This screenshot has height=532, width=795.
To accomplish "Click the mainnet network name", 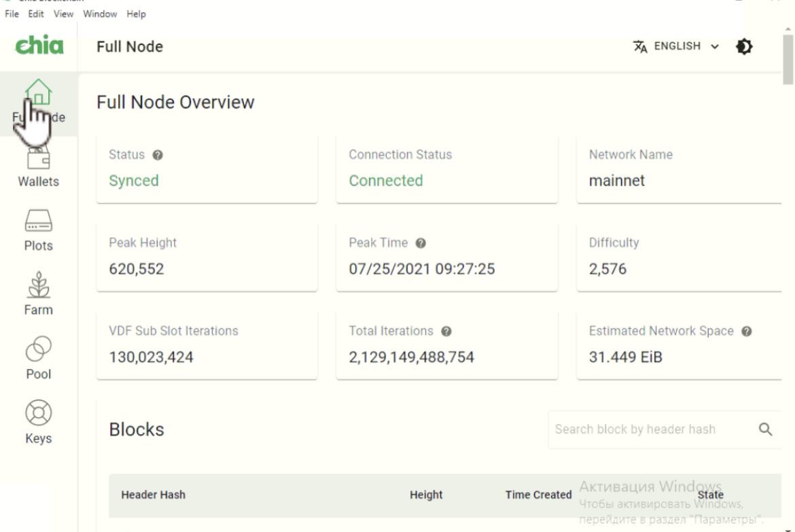I will tap(616, 181).
